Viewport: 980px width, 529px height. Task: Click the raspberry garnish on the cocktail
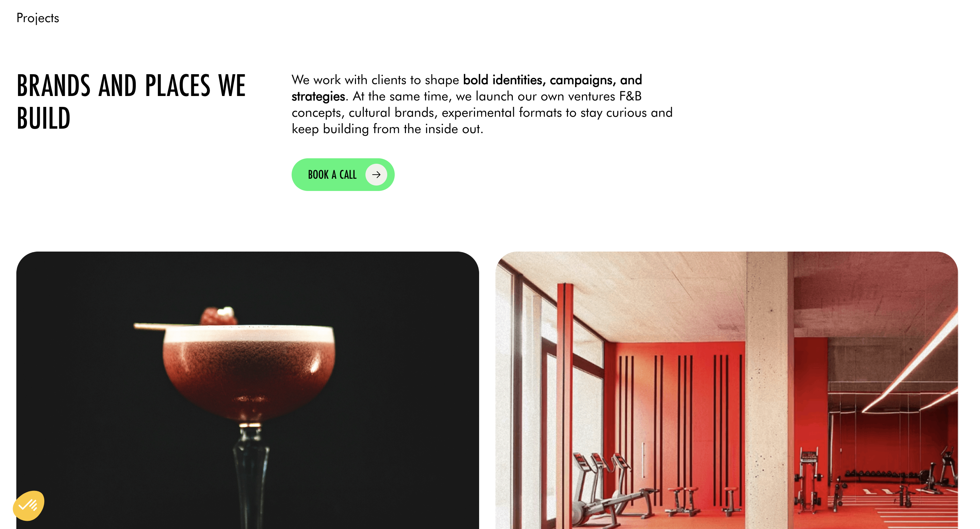219,316
